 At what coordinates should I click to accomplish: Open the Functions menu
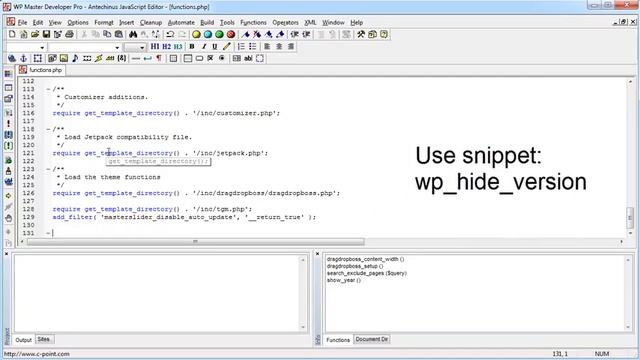tap(253, 22)
